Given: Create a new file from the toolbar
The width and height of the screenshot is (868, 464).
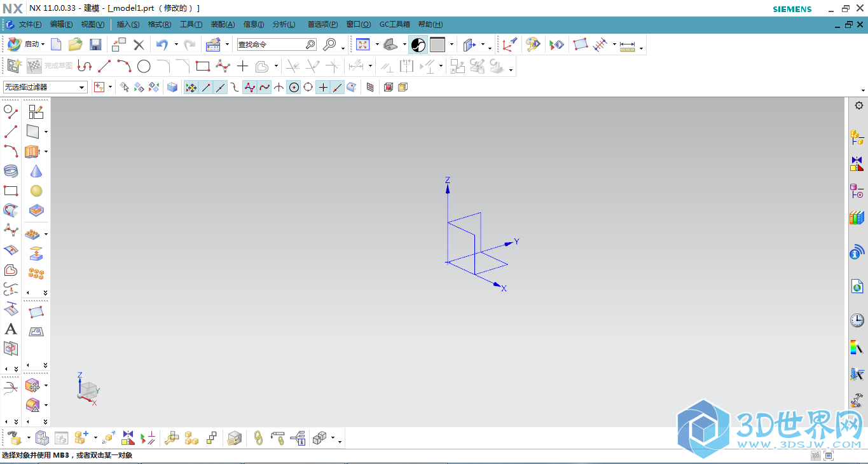Looking at the screenshot, I should click(x=57, y=44).
